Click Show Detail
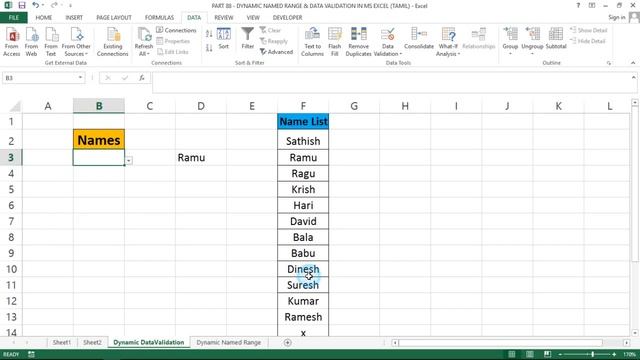640x360 pixels. [x=589, y=30]
